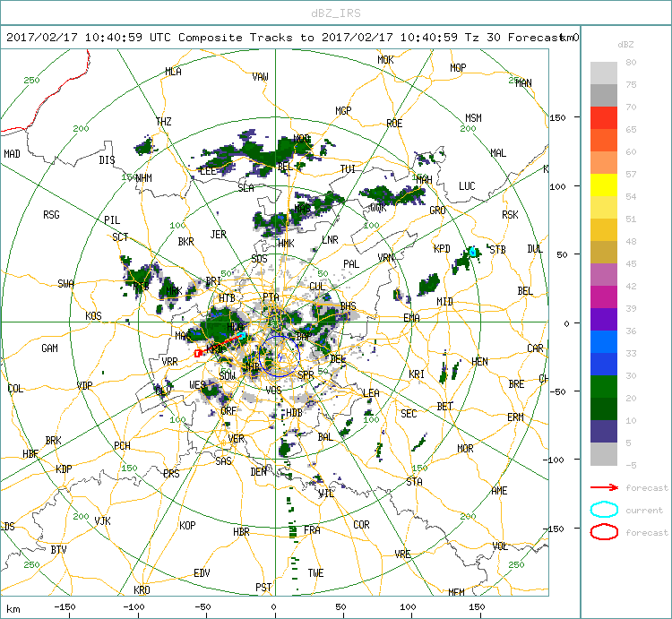Click the ROE station label

point(394,124)
